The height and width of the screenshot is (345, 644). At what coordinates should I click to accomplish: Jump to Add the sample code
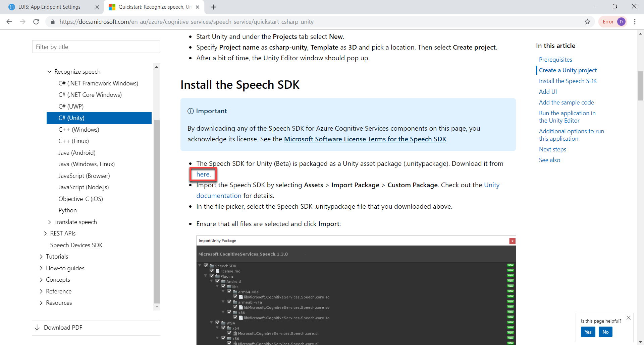[x=567, y=102]
